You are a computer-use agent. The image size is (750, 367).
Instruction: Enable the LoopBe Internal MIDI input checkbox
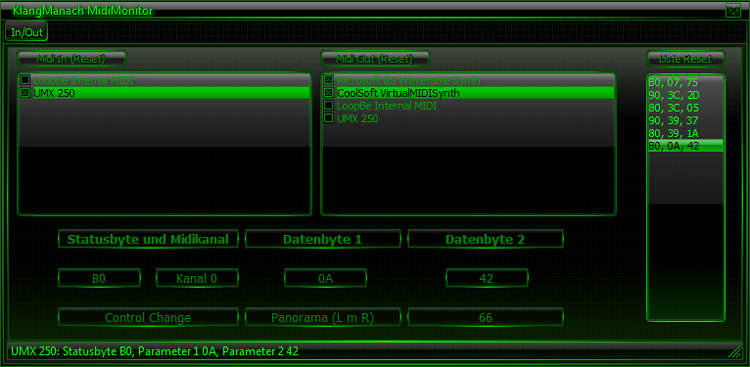[25, 80]
